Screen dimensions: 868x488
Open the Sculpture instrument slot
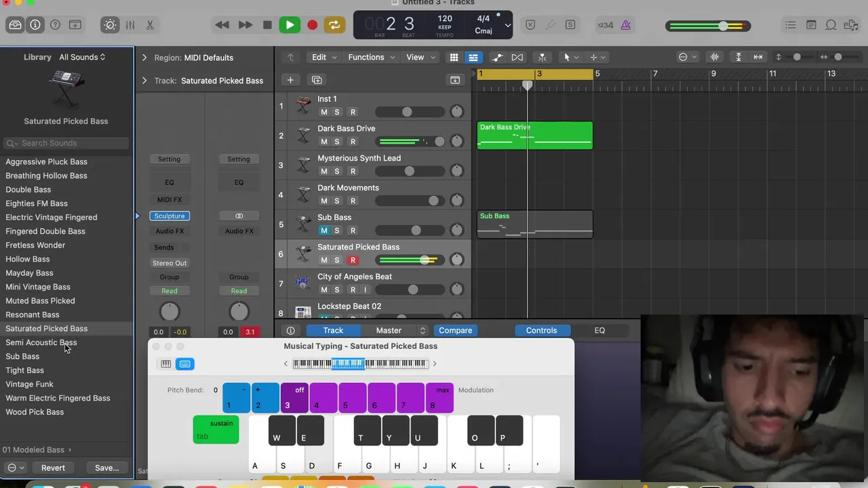coord(170,216)
